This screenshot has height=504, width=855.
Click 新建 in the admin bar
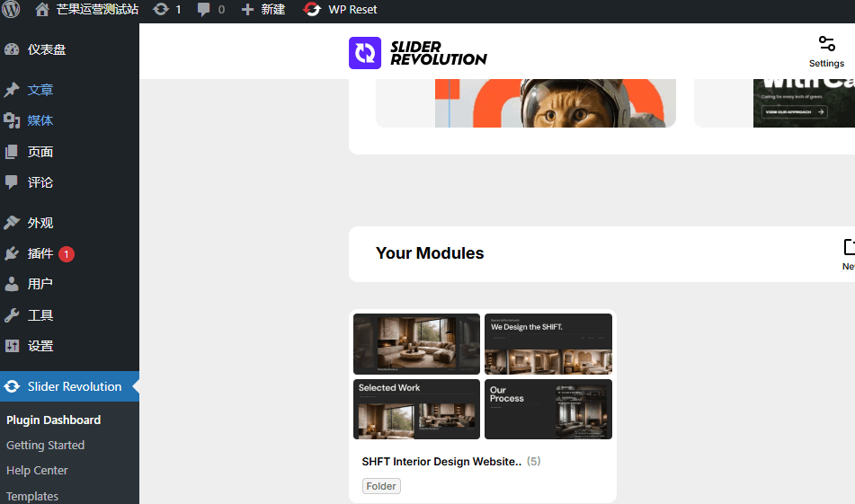pos(263,10)
